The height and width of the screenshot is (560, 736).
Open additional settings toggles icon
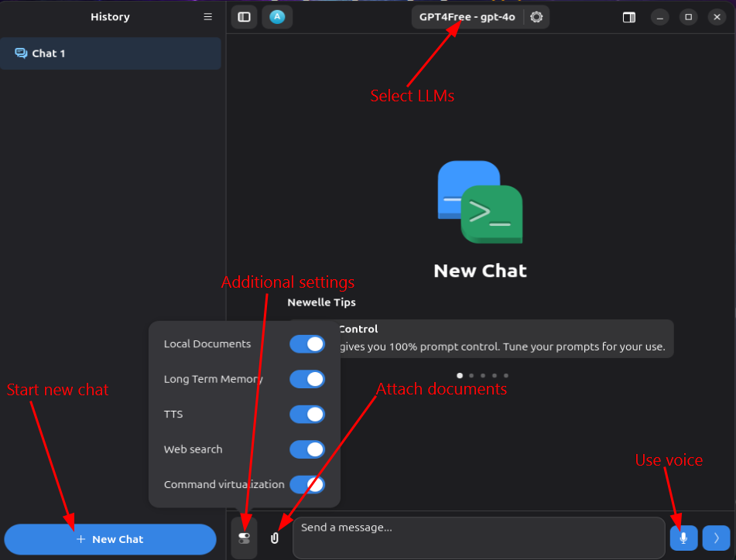point(244,538)
